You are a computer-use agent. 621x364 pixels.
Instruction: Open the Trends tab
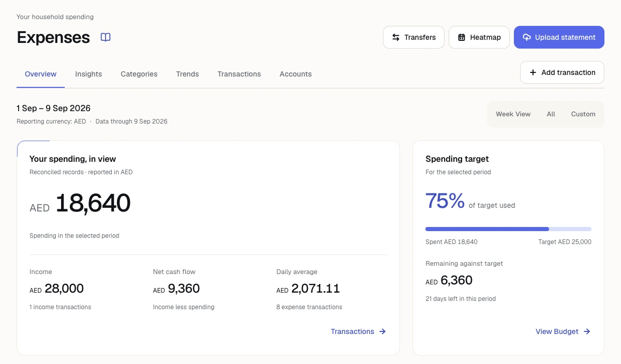coord(187,74)
